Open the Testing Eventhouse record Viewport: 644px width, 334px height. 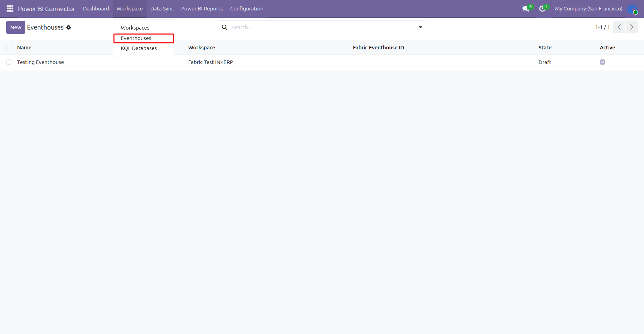click(x=41, y=62)
